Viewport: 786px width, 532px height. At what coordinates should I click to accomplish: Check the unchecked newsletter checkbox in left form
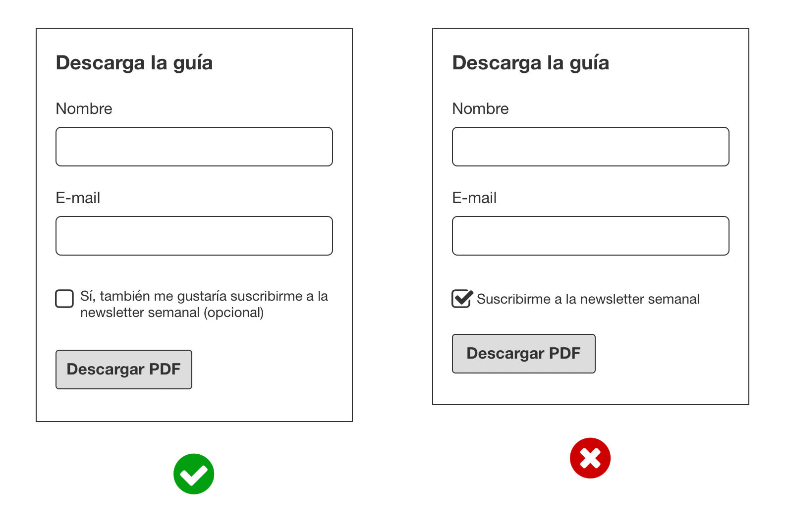[64, 299]
